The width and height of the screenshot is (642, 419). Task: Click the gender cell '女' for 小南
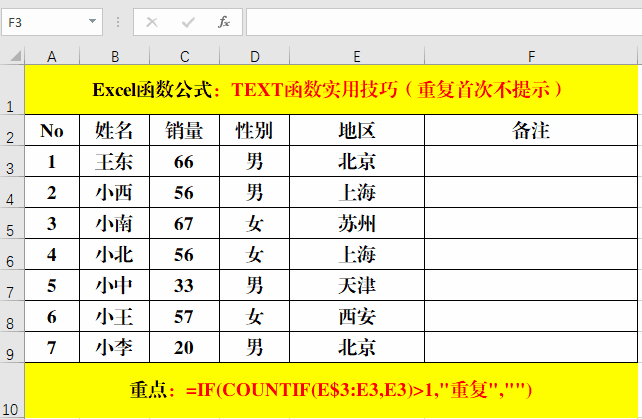[x=255, y=224]
